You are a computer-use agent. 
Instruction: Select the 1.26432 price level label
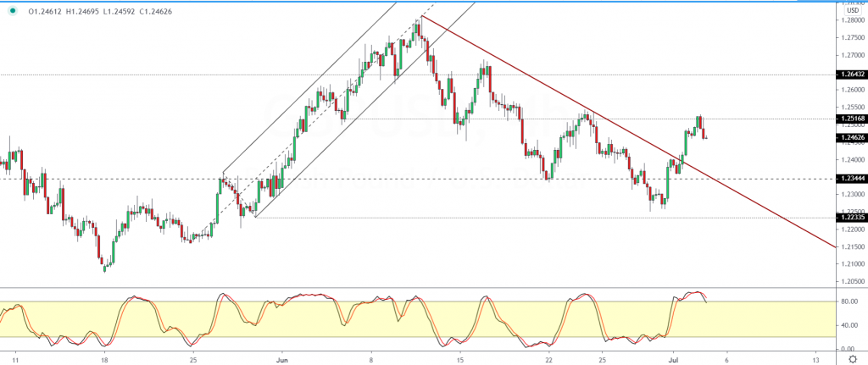click(852, 75)
